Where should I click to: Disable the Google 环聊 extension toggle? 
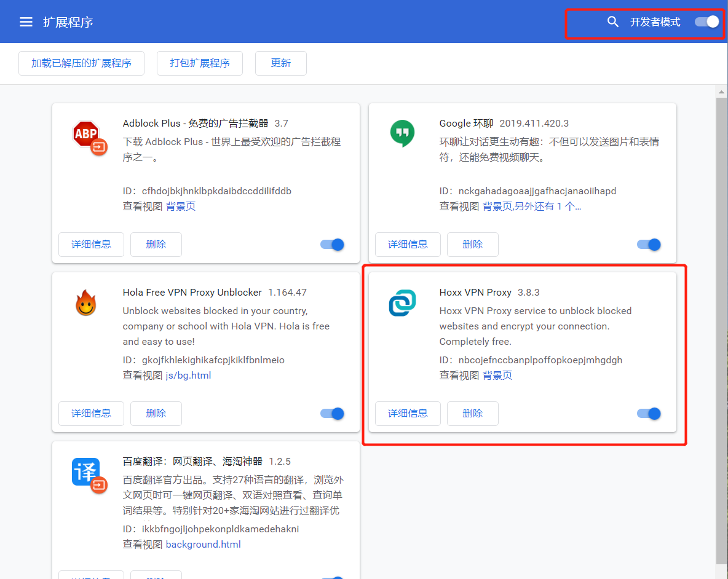649,245
